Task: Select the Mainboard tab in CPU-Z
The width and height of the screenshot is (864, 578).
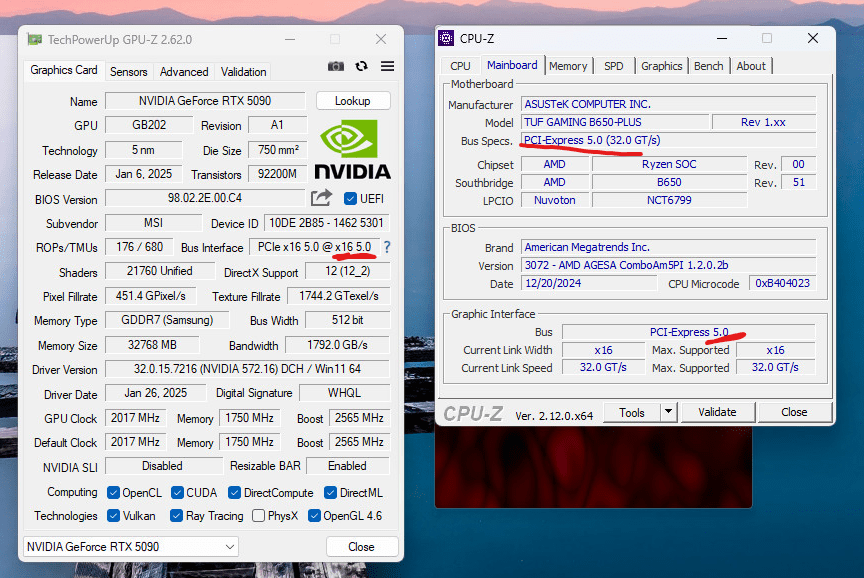Action: [512, 65]
